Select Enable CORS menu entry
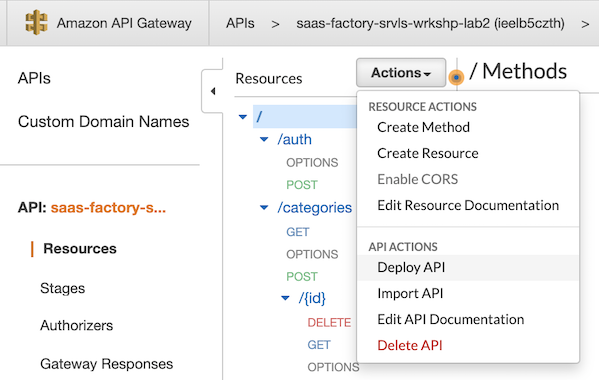 click(418, 179)
